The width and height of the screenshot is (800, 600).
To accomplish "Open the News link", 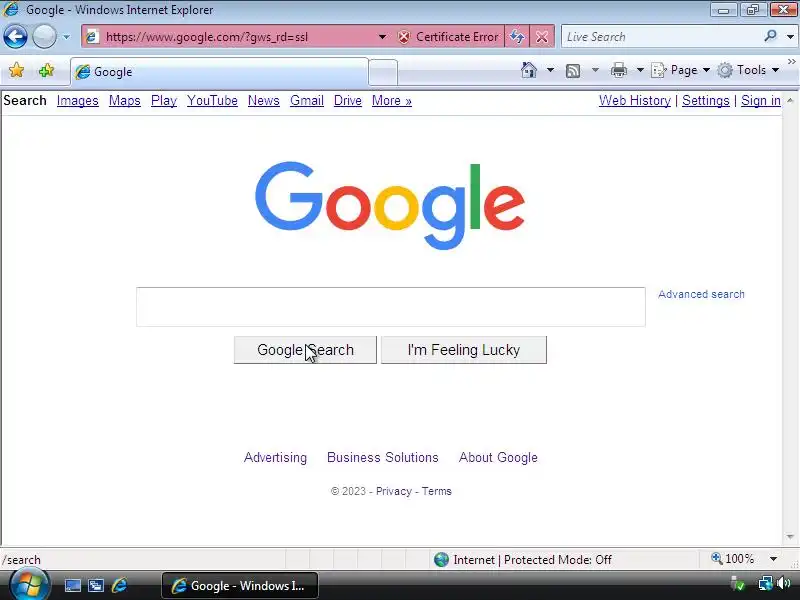I will coord(264,101).
